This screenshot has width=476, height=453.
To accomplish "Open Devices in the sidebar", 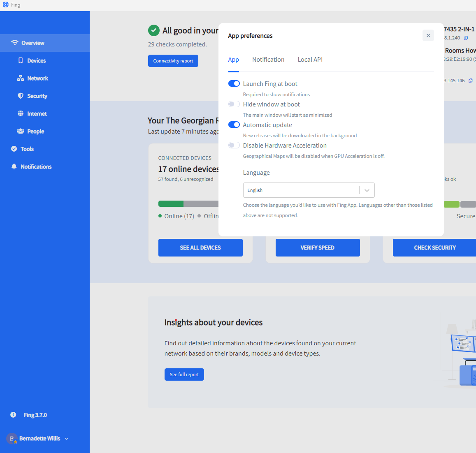I will click(44, 60).
